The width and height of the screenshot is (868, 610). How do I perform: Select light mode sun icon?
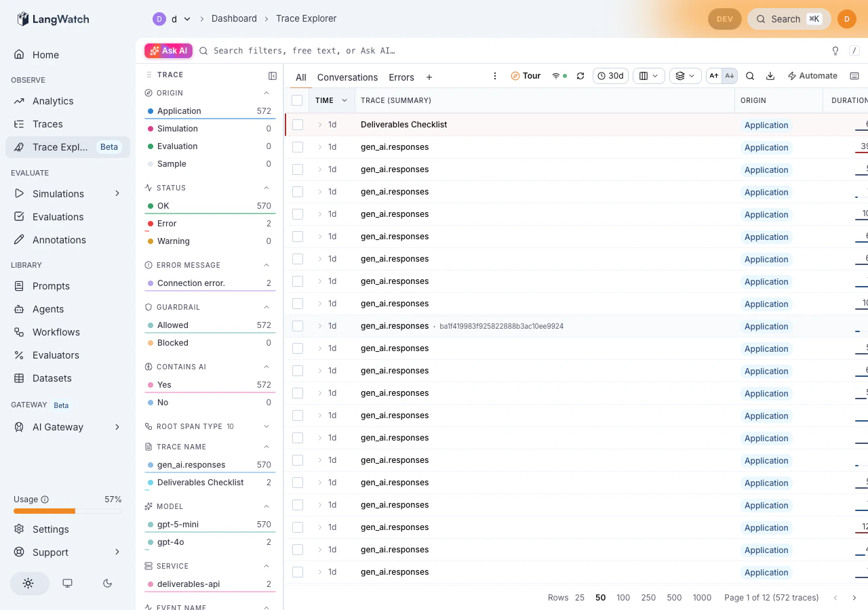pyautogui.click(x=28, y=583)
